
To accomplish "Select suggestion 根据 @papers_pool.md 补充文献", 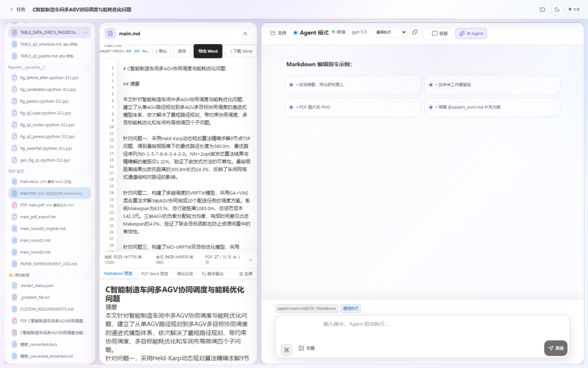I will coord(492,107).
